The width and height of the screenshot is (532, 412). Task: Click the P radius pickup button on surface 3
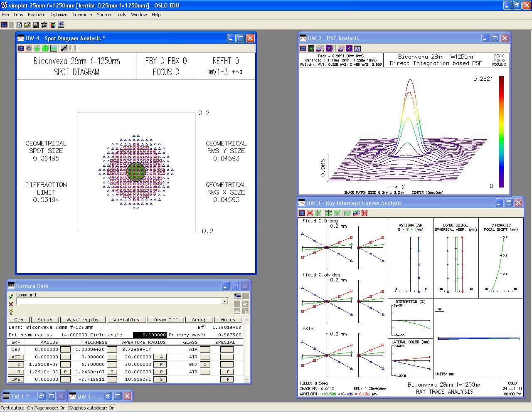pyautogui.click(x=65, y=372)
